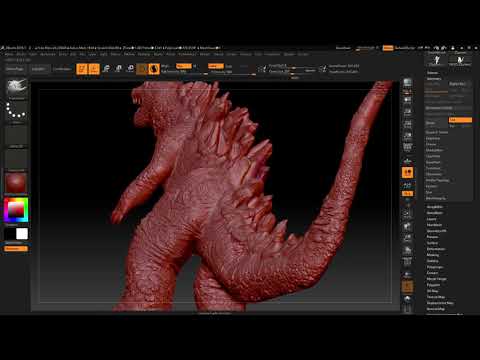This screenshot has height=360, width=480.
Task: Click the Actual size icon
Action: (407, 124)
